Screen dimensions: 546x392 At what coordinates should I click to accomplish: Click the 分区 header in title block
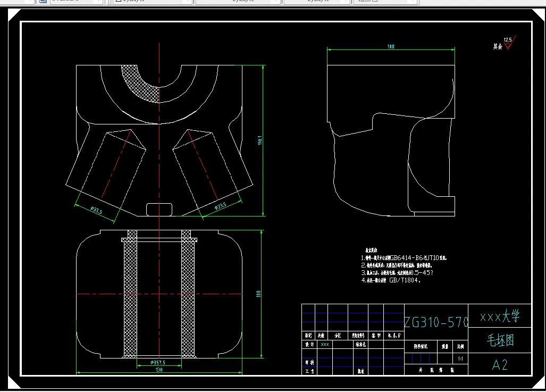(x=338, y=336)
